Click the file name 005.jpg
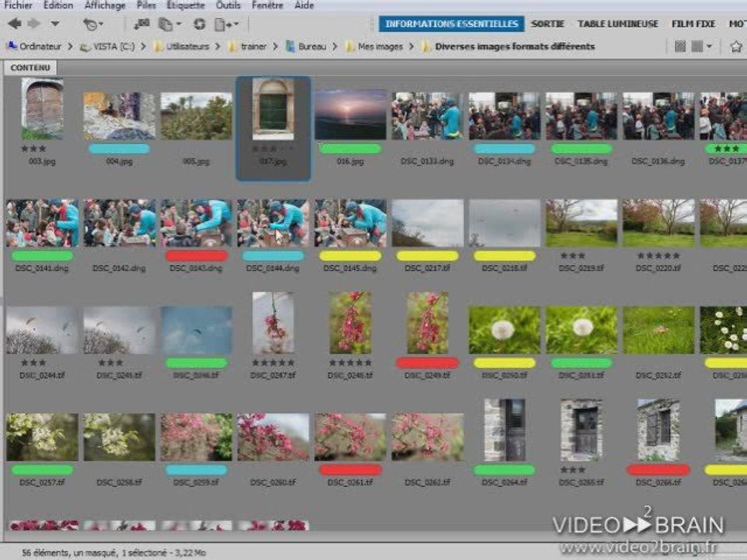 tap(196, 162)
